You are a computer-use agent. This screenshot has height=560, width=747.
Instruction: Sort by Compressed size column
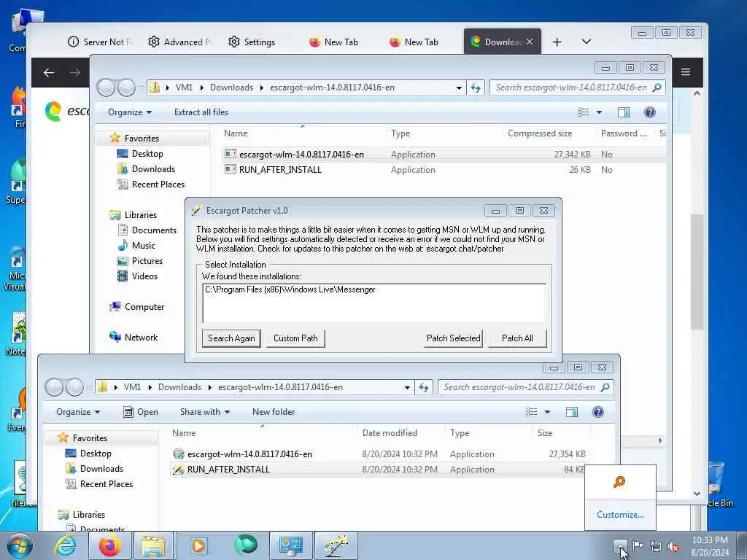point(540,134)
